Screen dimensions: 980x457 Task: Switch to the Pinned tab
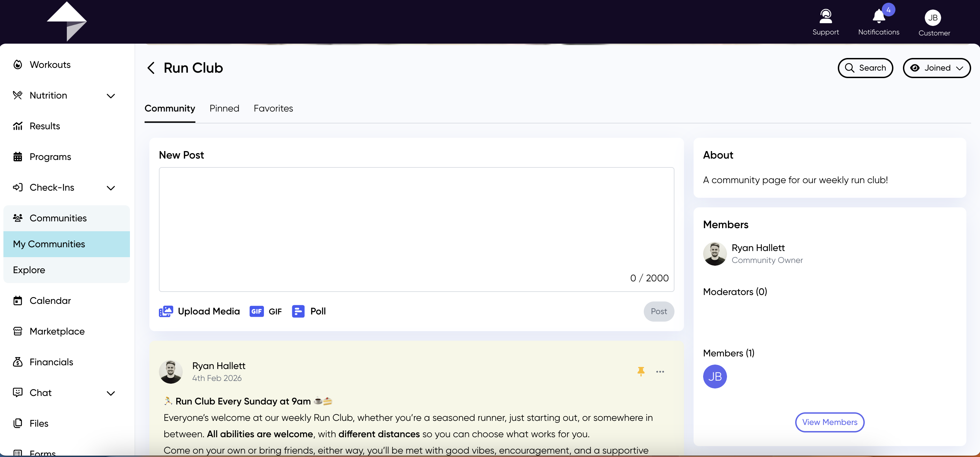(x=224, y=108)
